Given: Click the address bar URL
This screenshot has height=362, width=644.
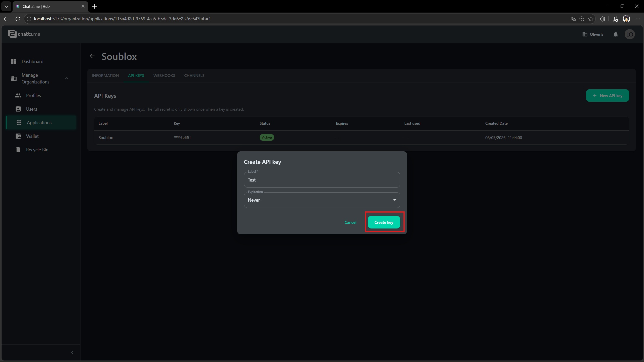Looking at the screenshot, I should 122,19.
